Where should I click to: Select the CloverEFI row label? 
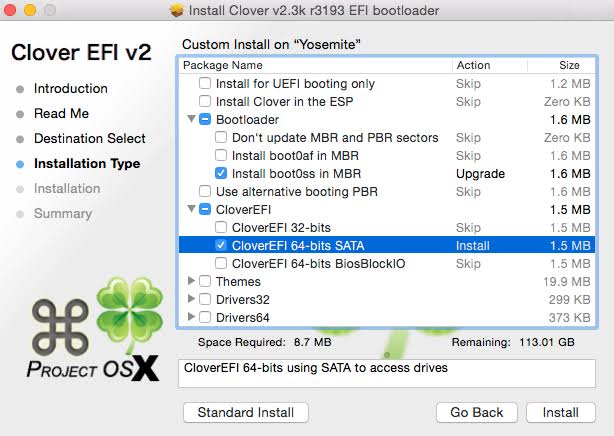244,210
